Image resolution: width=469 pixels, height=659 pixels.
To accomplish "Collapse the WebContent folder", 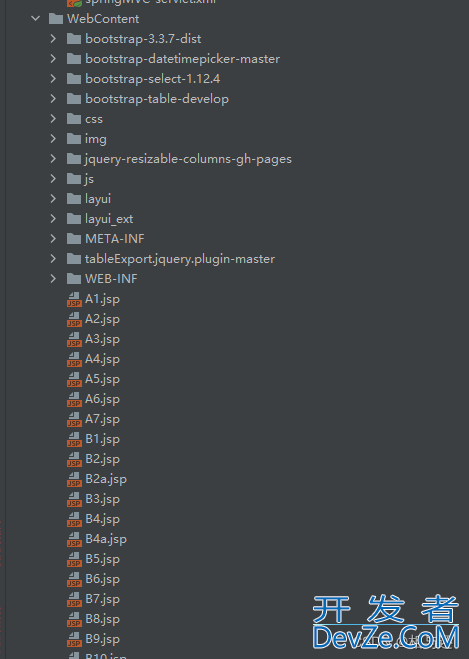I will [36, 18].
